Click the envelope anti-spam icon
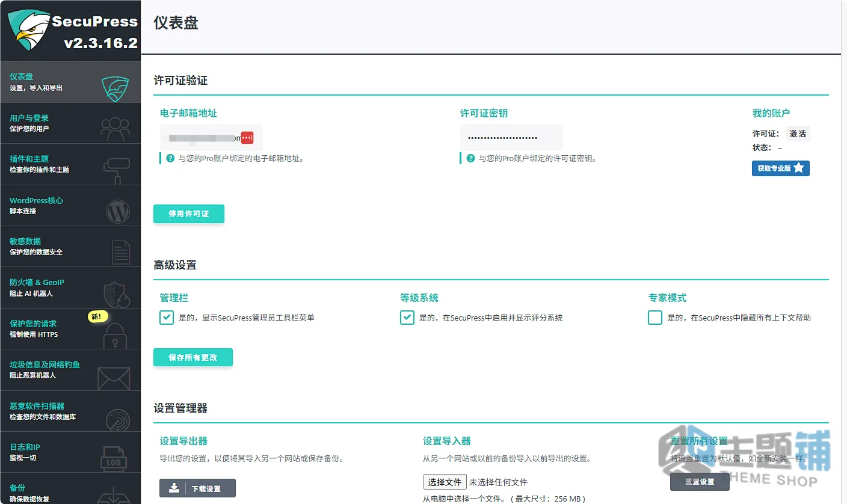847x504 pixels. [114, 379]
